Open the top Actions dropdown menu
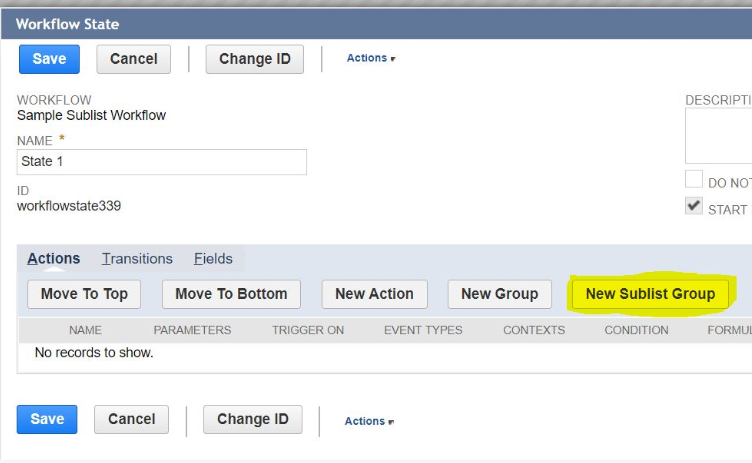752x463 pixels. pyautogui.click(x=370, y=58)
